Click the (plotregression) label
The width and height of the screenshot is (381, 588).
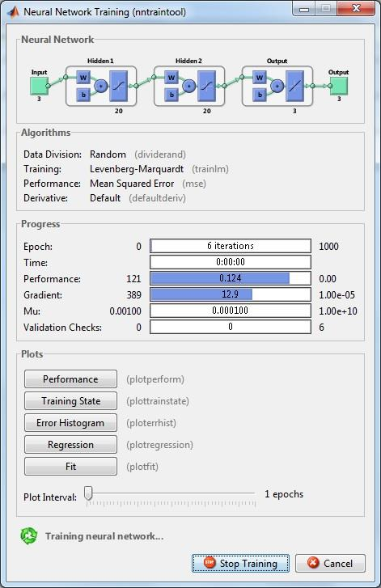[x=159, y=445]
